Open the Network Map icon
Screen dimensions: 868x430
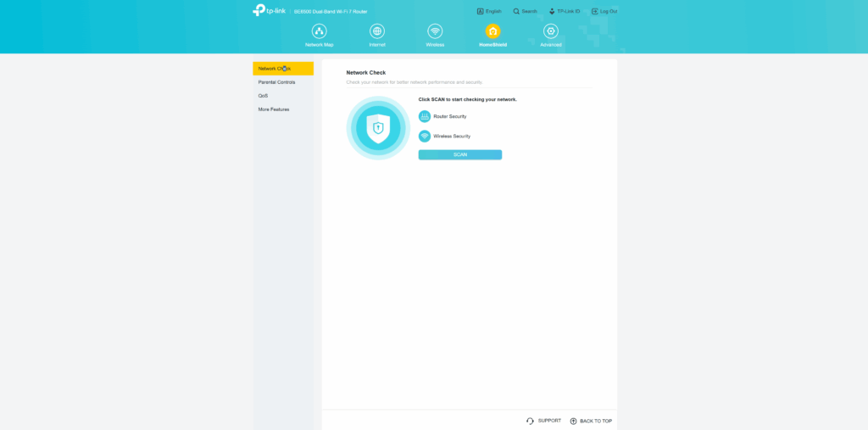coord(320,31)
